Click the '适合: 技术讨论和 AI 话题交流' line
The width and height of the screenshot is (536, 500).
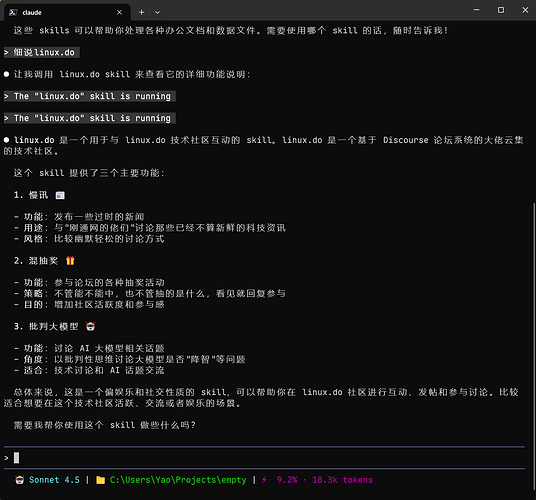click(x=89, y=370)
